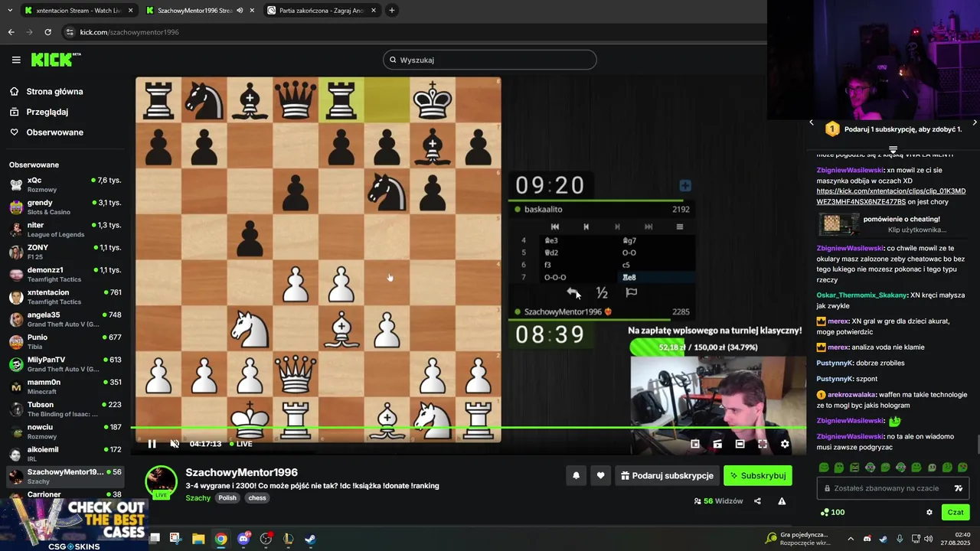Select the chess tag

pos(257,497)
